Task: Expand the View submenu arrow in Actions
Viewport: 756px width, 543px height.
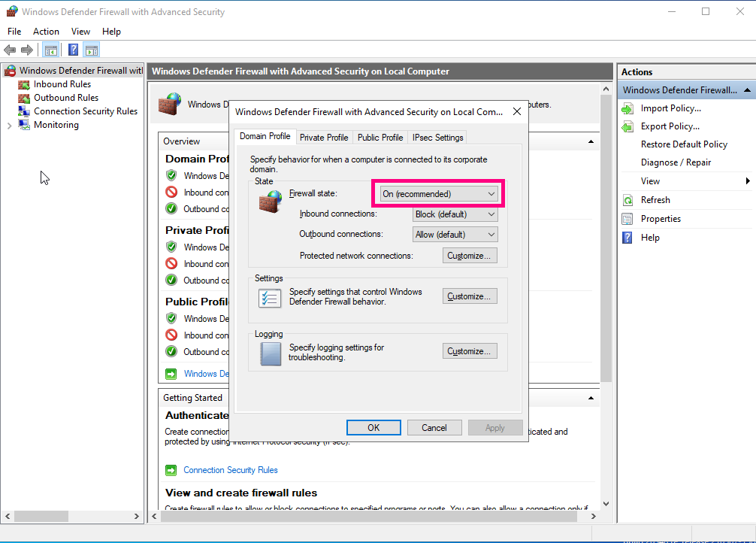Action: (747, 181)
